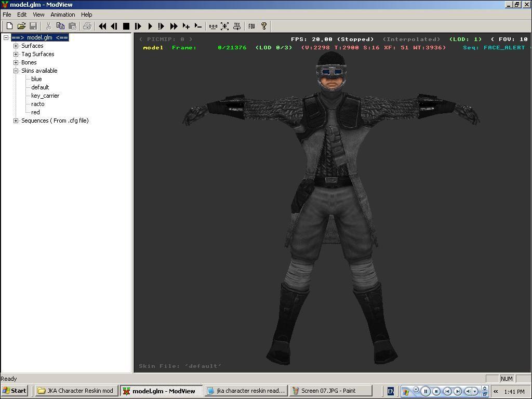Stop animation with the square stop button

point(126,26)
